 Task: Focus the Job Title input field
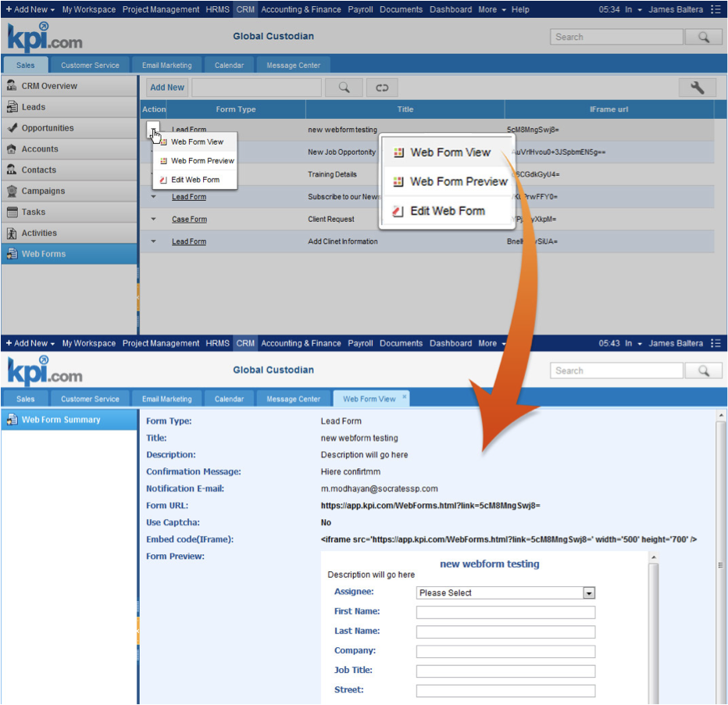(505, 671)
